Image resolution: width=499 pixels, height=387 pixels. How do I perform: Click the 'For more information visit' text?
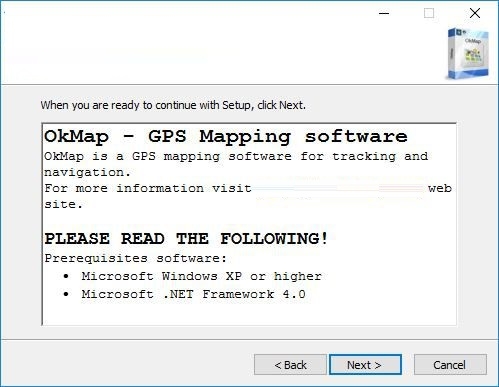tap(148, 188)
